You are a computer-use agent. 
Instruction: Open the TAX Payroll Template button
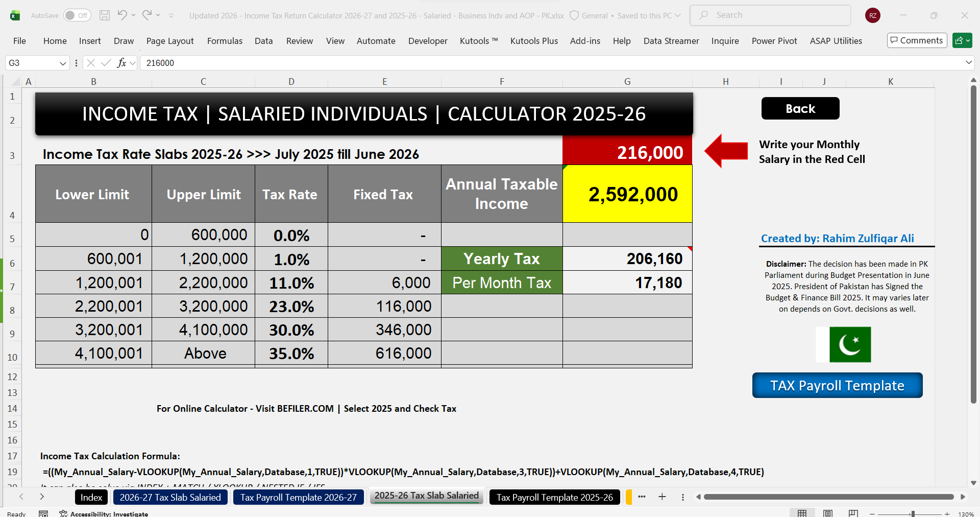pos(837,385)
